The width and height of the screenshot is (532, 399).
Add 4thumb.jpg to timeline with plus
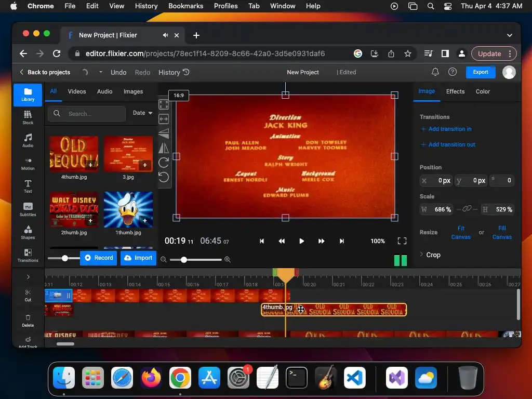pos(90,165)
